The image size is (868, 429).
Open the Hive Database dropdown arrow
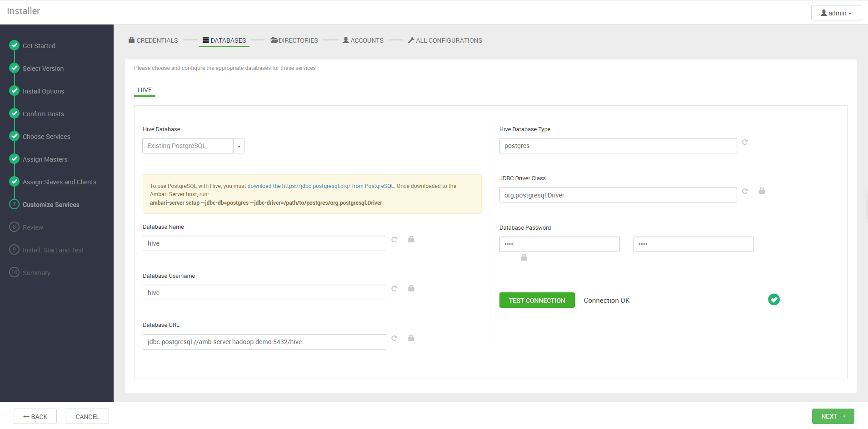coord(239,146)
